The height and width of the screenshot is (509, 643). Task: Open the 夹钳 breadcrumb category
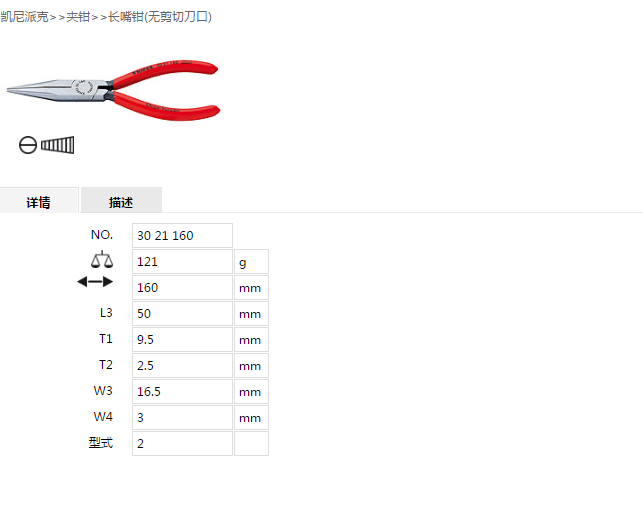78,17
